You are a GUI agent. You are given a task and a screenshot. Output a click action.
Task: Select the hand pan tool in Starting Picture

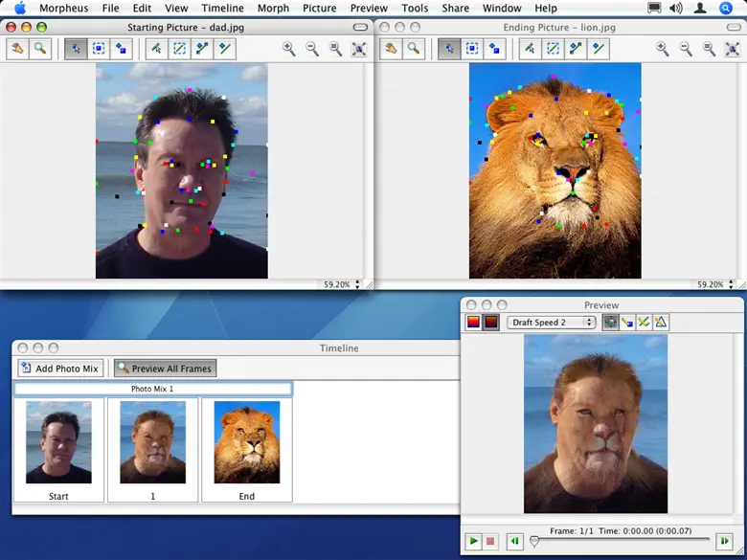[x=17, y=49]
